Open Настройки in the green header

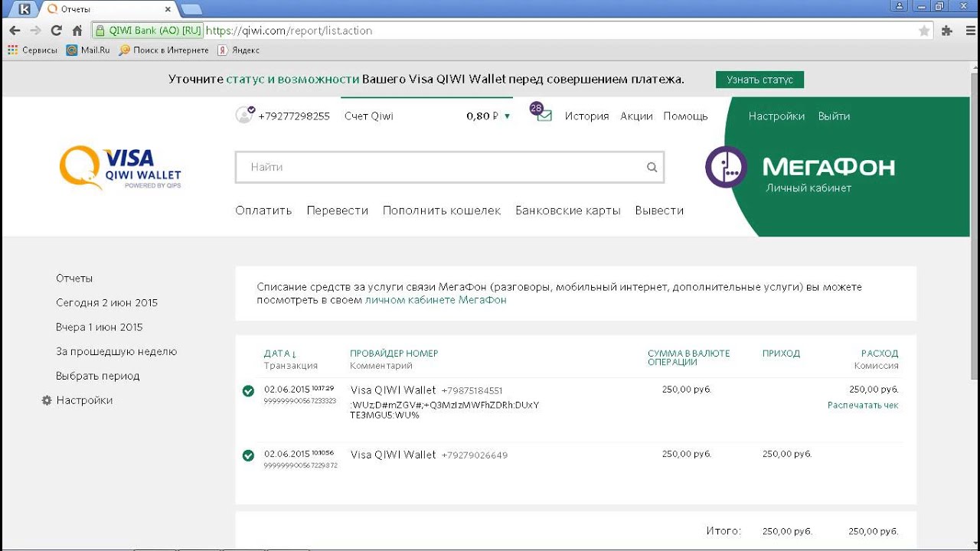tap(776, 116)
